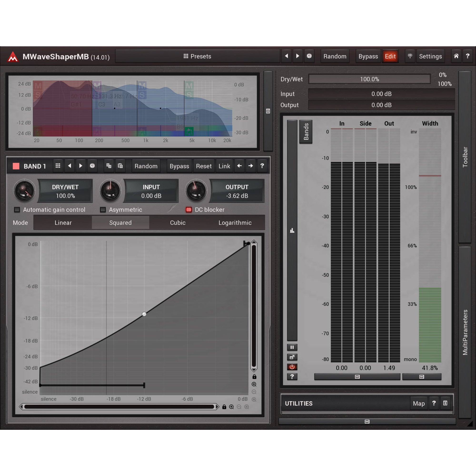This screenshot has width=476, height=476.
Task: Click the horizontal lock icon below the graph
Action: 224,407
